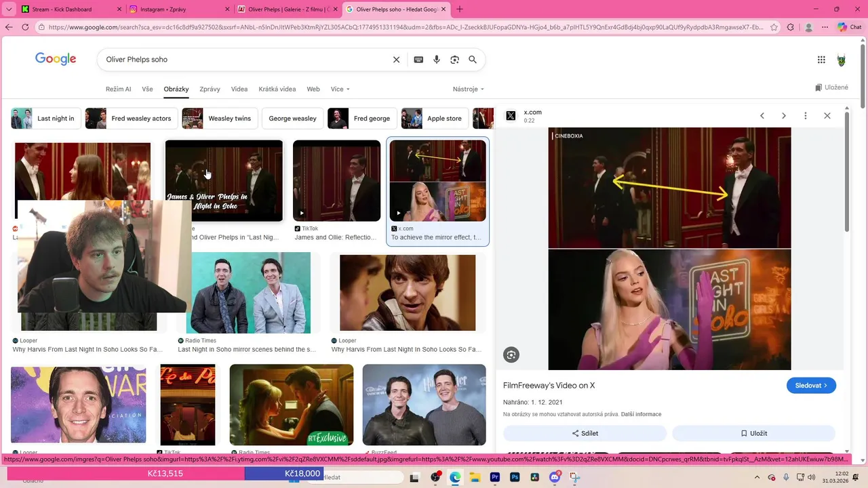This screenshot has height=488, width=868.
Task: Open FilmFreeway's Video on X title
Action: [549, 385]
